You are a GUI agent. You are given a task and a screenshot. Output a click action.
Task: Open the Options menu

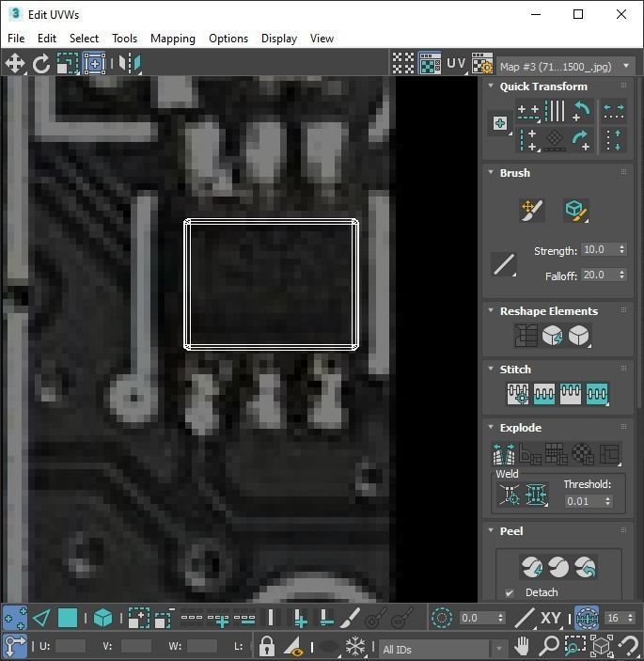(x=228, y=39)
